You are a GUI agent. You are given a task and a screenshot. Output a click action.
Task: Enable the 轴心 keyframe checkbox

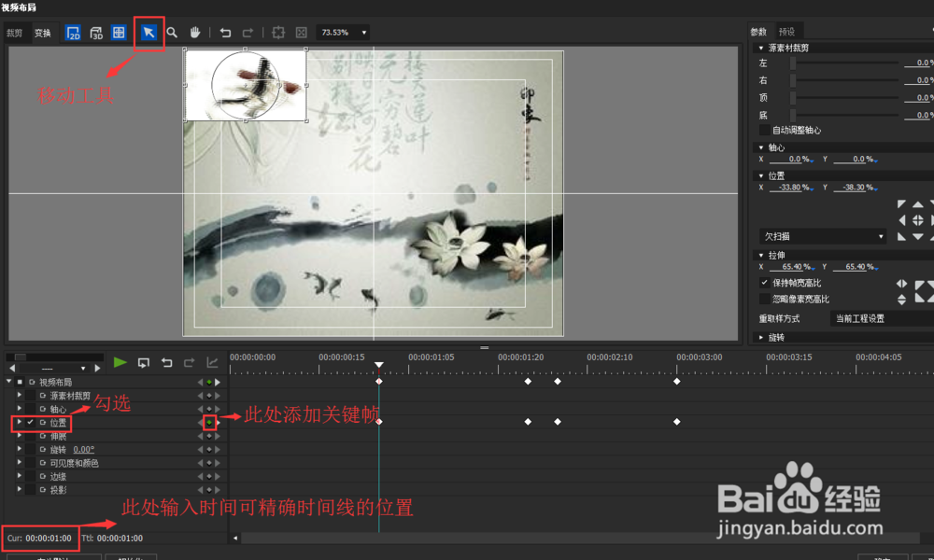click(x=31, y=410)
